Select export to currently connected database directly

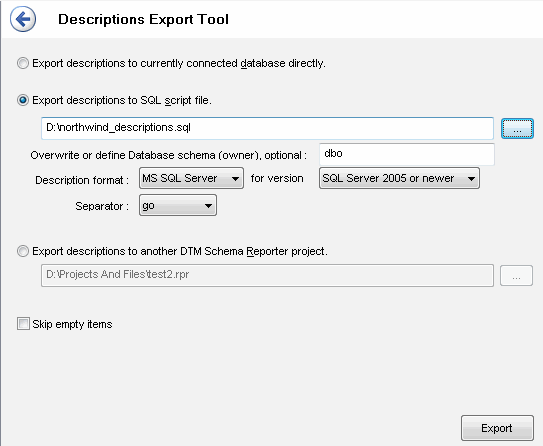[x=23, y=63]
